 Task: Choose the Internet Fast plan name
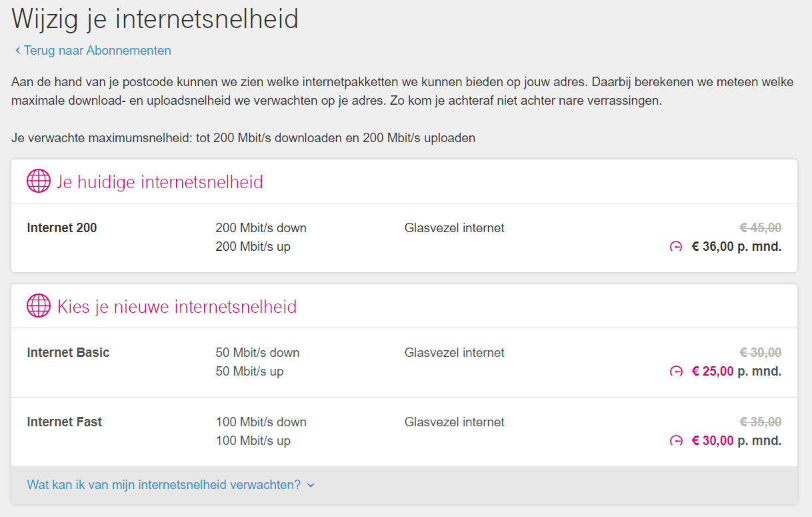pyautogui.click(x=65, y=422)
